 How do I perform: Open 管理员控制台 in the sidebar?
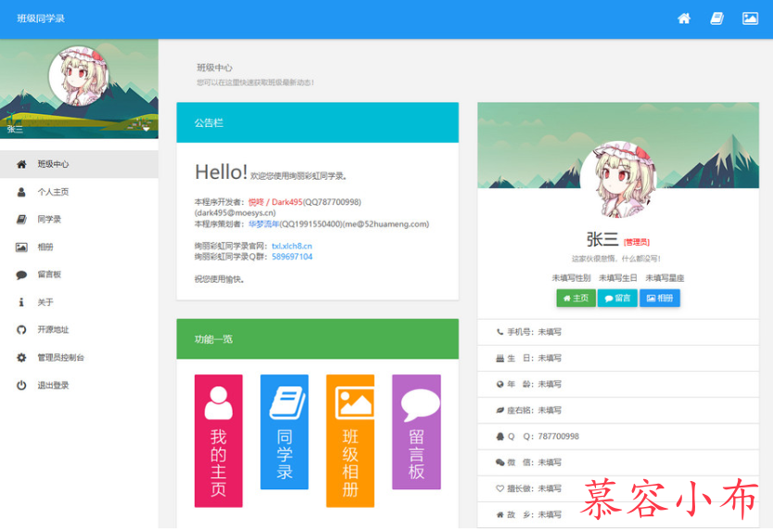tap(79, 358)
